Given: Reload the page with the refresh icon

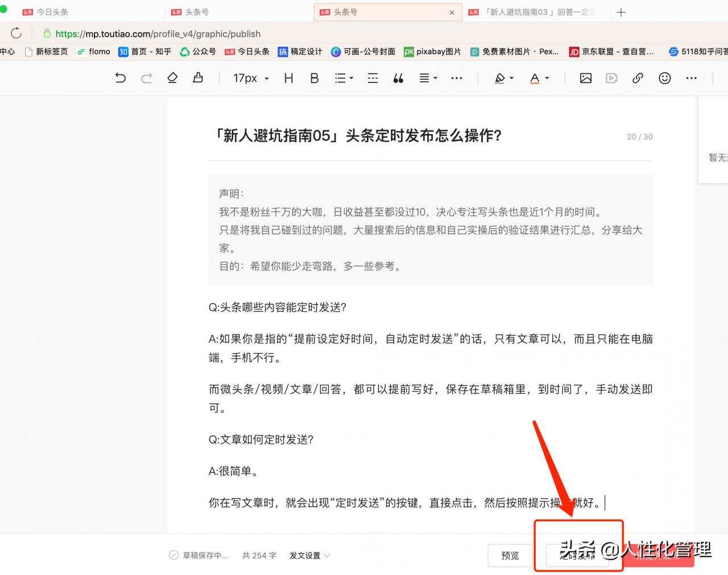Looking at the screenshot, I should pyautogui.click(x=16, y=33).
